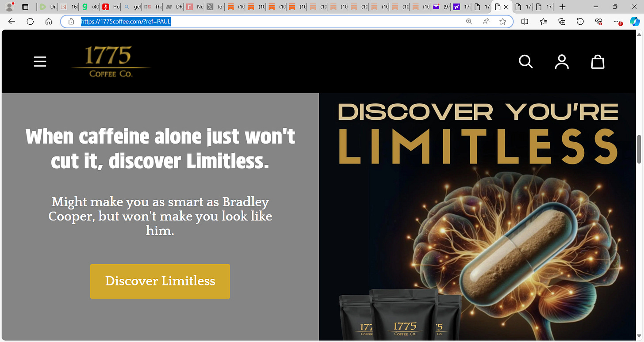This screenshot has width=644, height=342.
Task: Switch to the 'DR' tab
Action: coord(174,7)
